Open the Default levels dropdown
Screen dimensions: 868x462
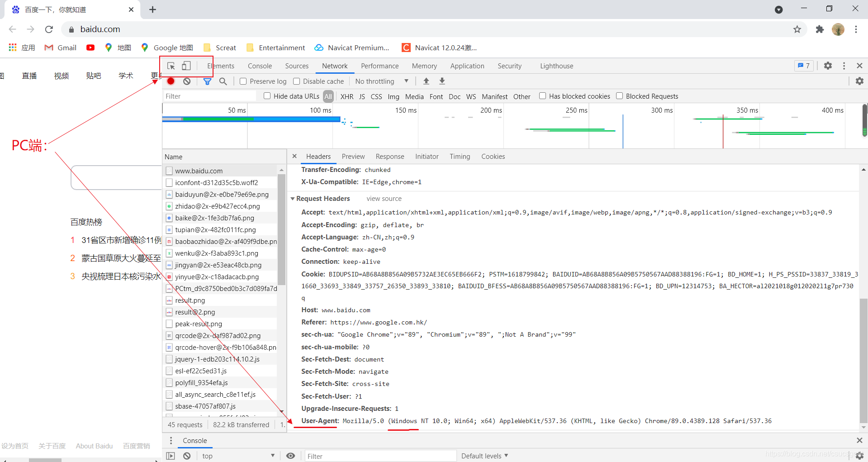point(484,456)
